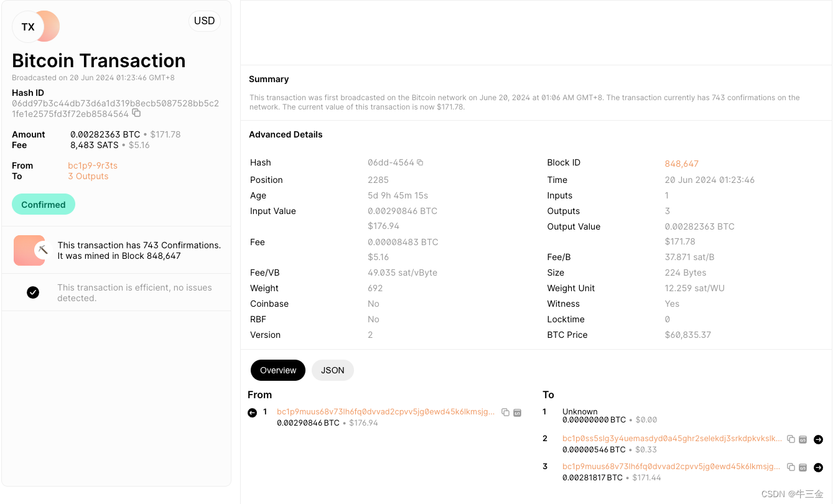Open script icon for output 2
The image size is (833, 504).
coord(803,439)
